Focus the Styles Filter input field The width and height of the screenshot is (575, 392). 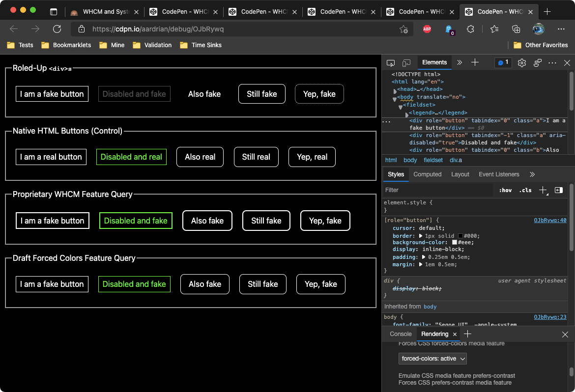click(438, 190)
